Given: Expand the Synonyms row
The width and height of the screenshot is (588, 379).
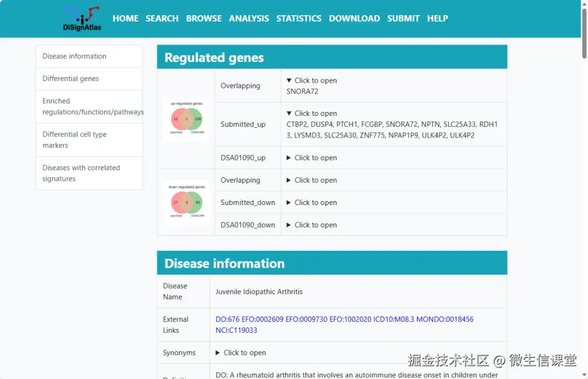Looking at the screenshot, I should tap(241, 353).
